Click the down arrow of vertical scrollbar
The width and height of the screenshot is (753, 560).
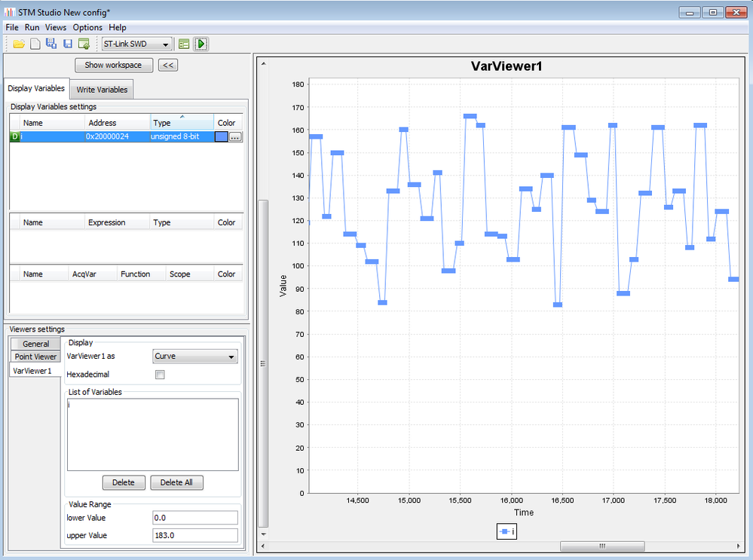[x=263, y=534]
